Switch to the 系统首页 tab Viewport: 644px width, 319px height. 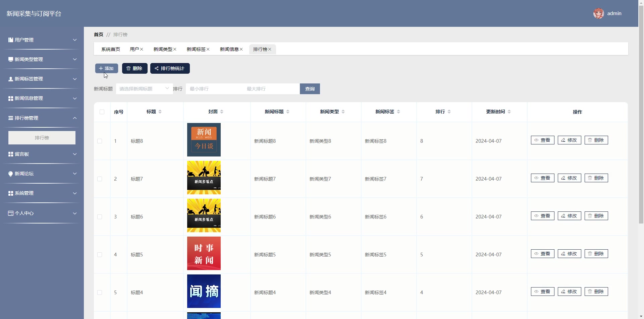point(111,49)
